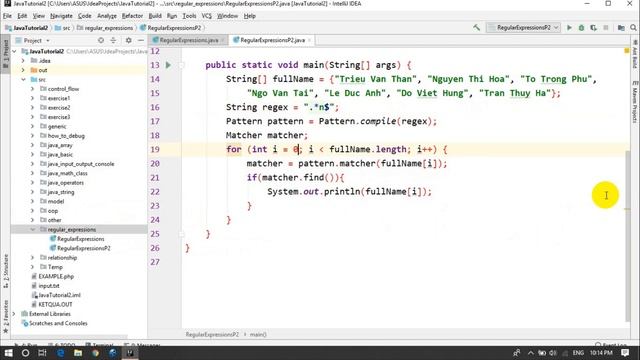Open Windows notification center icon
The width and height of the screenshot is (640, 360).
(x=625, y=353)
